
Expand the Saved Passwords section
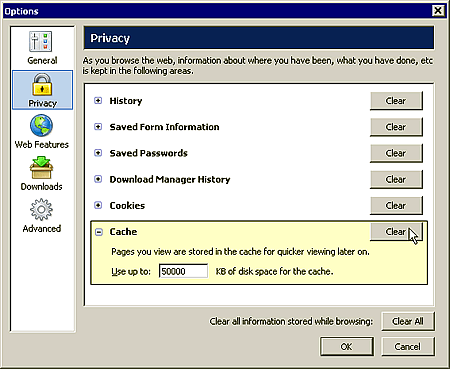(x=98, y=153)
